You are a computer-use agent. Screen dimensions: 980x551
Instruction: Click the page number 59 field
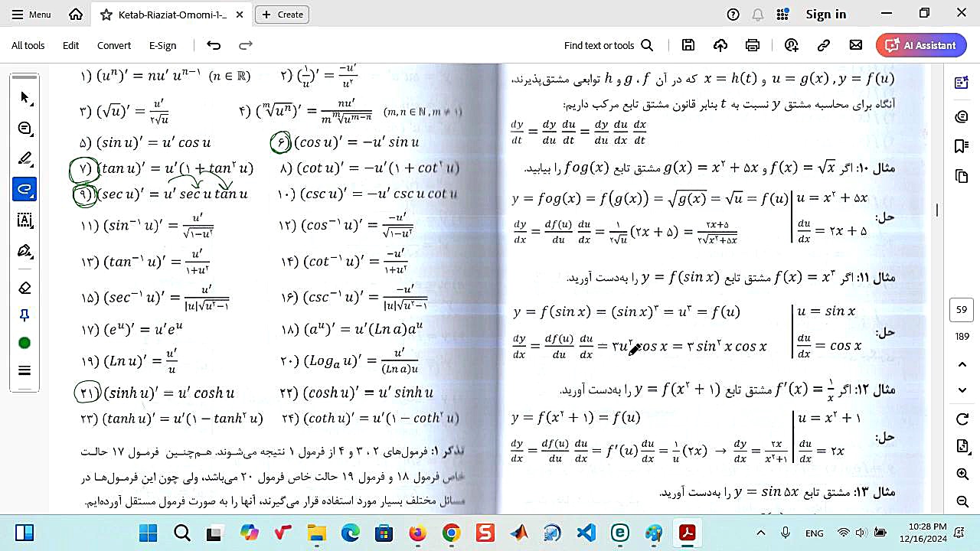click(962, 310)
